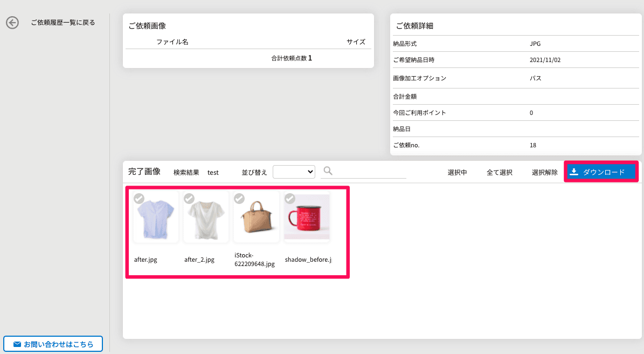Toggle checkmark on the handbag image

[239, 199]
